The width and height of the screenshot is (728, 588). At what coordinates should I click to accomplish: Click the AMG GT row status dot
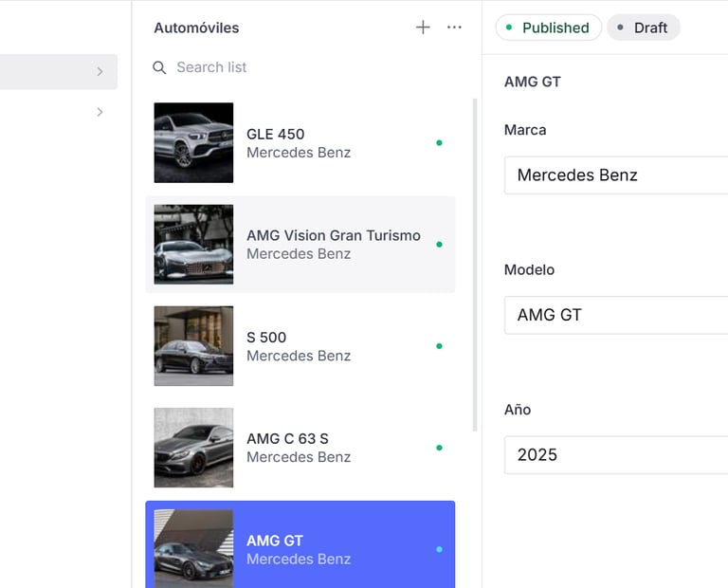pyautogui.click(x=439, y=549)
